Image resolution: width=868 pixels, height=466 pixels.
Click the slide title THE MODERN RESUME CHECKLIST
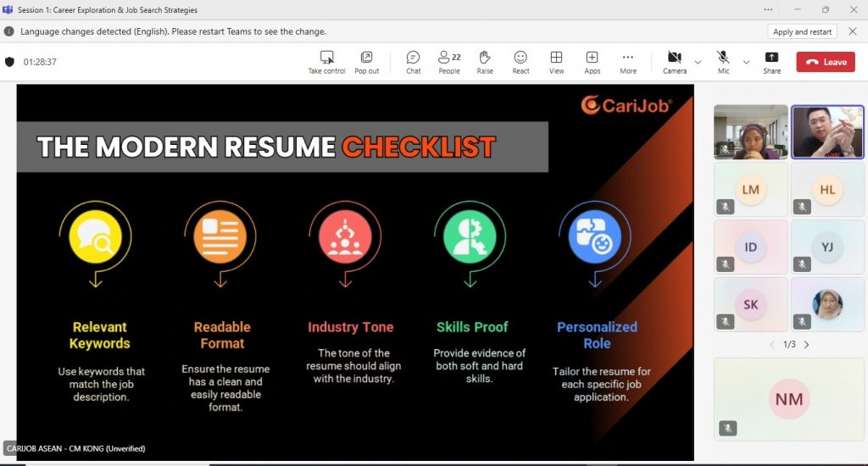point(266,147)
